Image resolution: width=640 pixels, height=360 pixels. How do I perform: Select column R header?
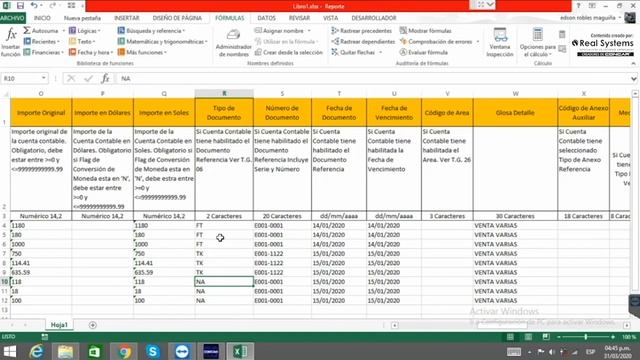pos(224,93)
